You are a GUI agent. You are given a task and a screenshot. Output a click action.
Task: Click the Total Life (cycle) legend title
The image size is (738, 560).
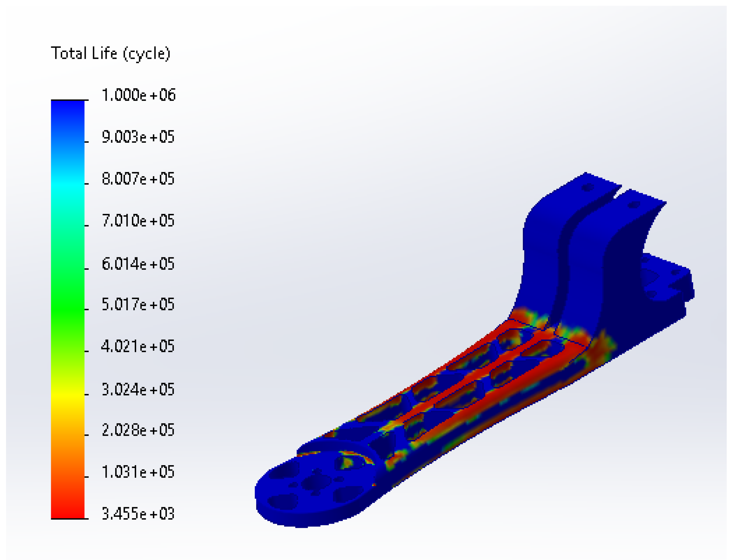[111, 53]
